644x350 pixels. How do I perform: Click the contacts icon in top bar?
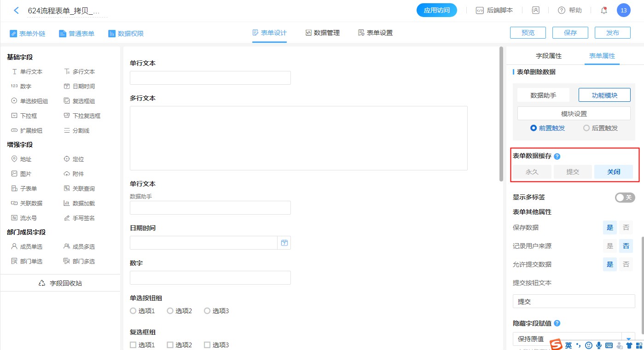[x=535, y=10]
